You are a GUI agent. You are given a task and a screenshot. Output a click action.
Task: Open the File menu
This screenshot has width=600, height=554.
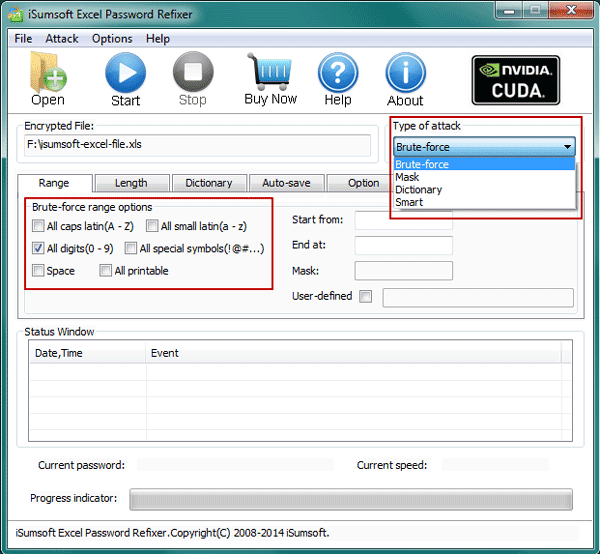pyautogui.click(x=23, y=39)
